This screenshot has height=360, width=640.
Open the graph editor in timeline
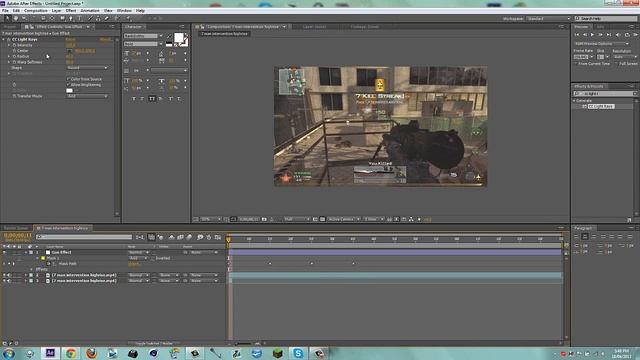pos(218,237)
